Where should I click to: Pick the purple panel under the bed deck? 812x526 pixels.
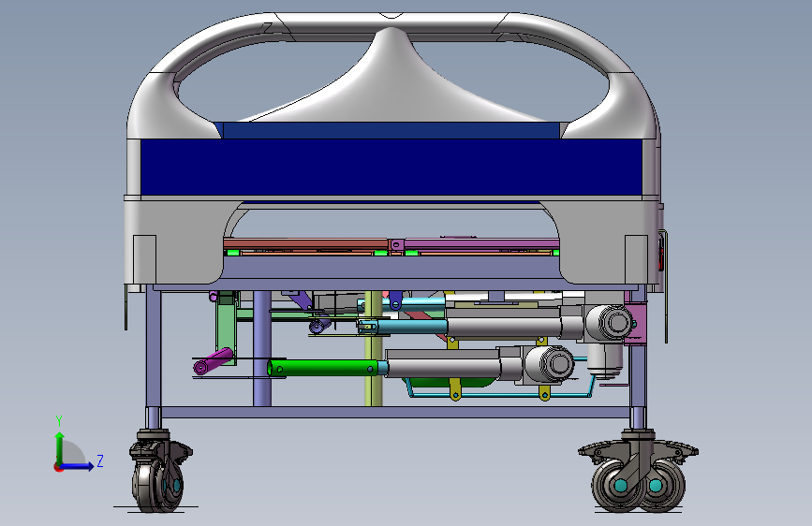(x=481, y=243)
